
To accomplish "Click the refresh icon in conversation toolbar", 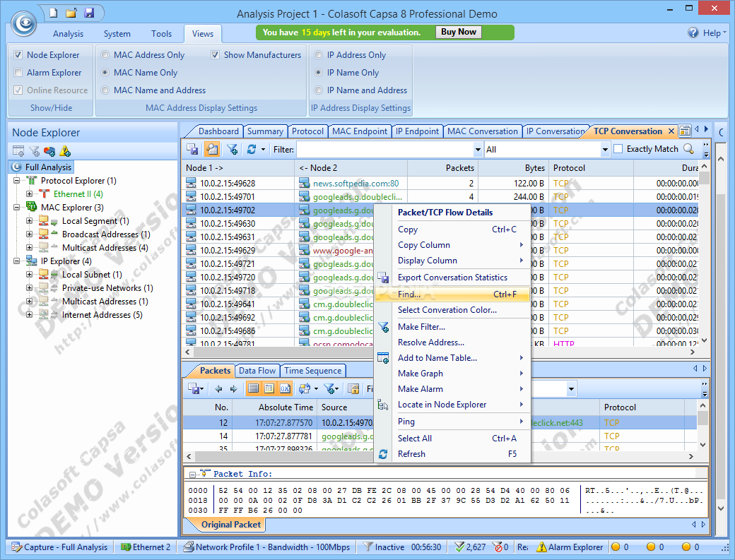I will 252,149.
